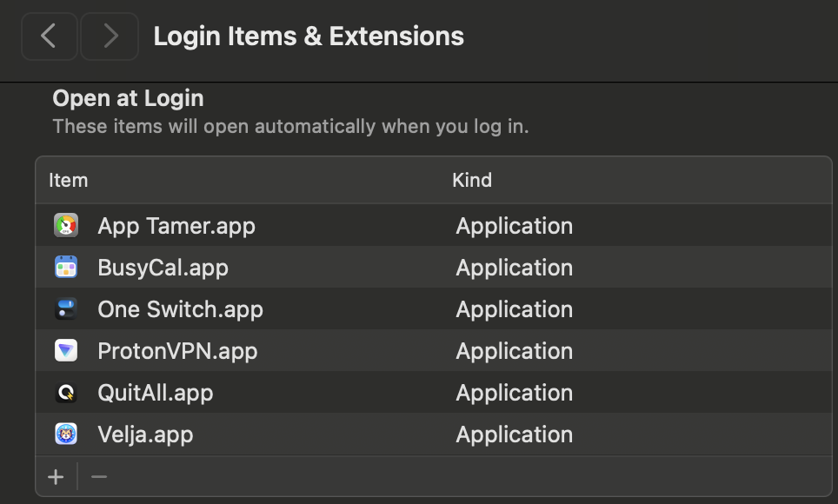This screenshot has width=838, height=504.
Task: Click the One Switch app icon
Action: click(66, 309)
